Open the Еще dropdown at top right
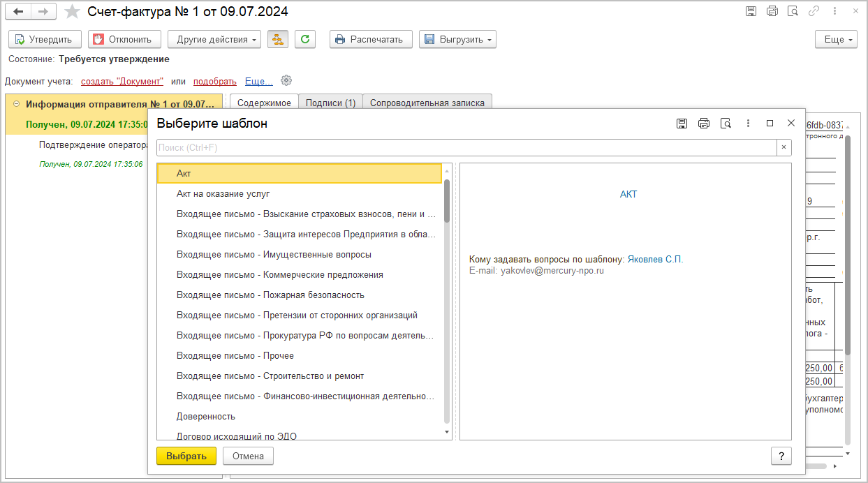 pyautogui.click(x=835, y=40)
